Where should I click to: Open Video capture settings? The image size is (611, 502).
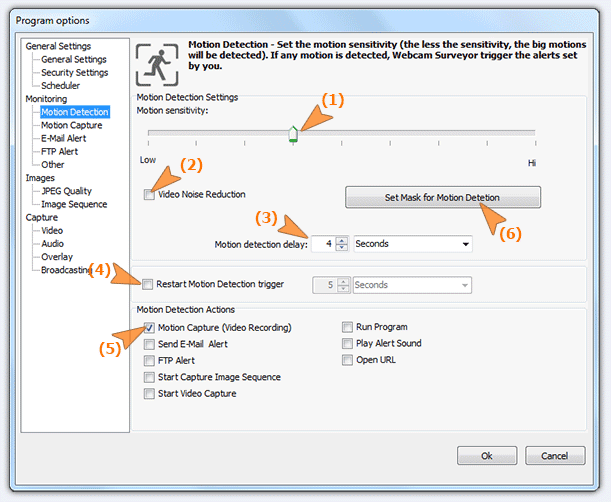pyautogui.click(x=52, y=231)
